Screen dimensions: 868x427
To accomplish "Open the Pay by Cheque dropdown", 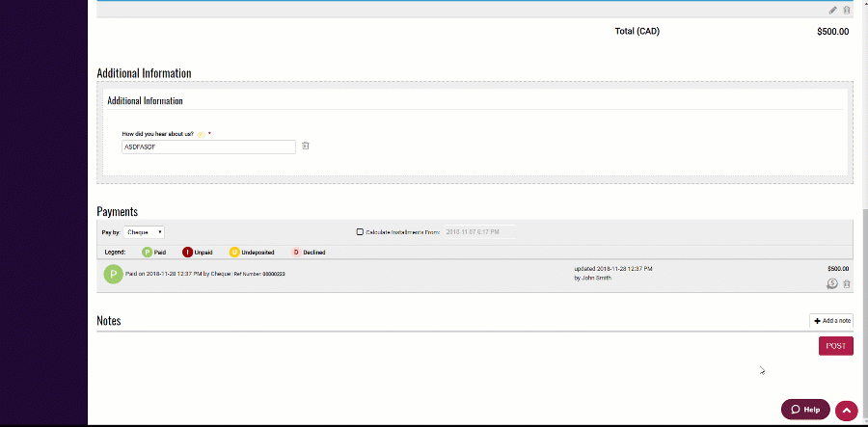I will (144, 232).
